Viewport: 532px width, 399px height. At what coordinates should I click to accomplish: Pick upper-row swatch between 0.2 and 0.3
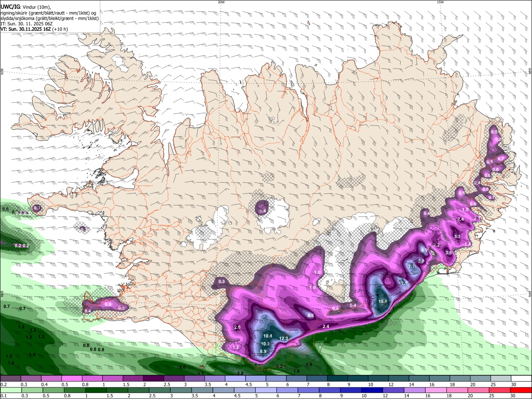point(10,379)
